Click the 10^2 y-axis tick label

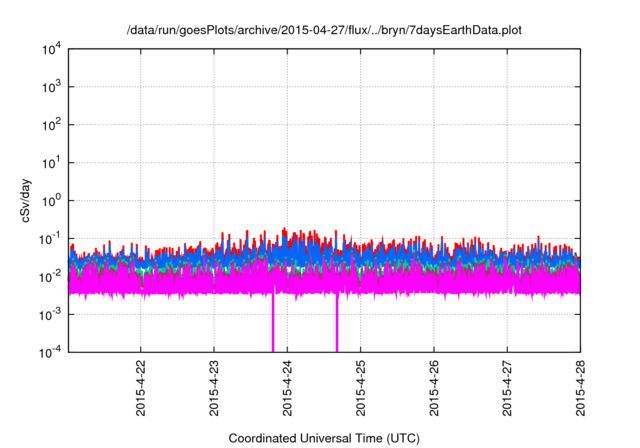pos(51,125)
